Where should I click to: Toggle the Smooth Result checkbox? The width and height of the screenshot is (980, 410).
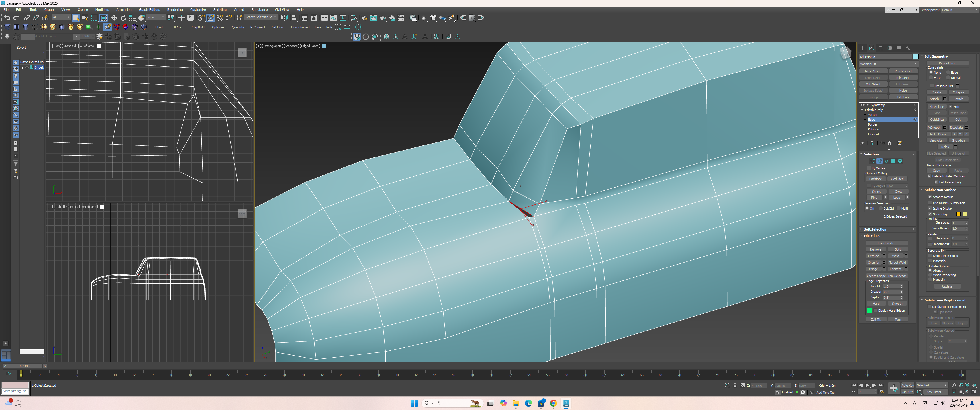pyautogui.click(x=930, y=197)
